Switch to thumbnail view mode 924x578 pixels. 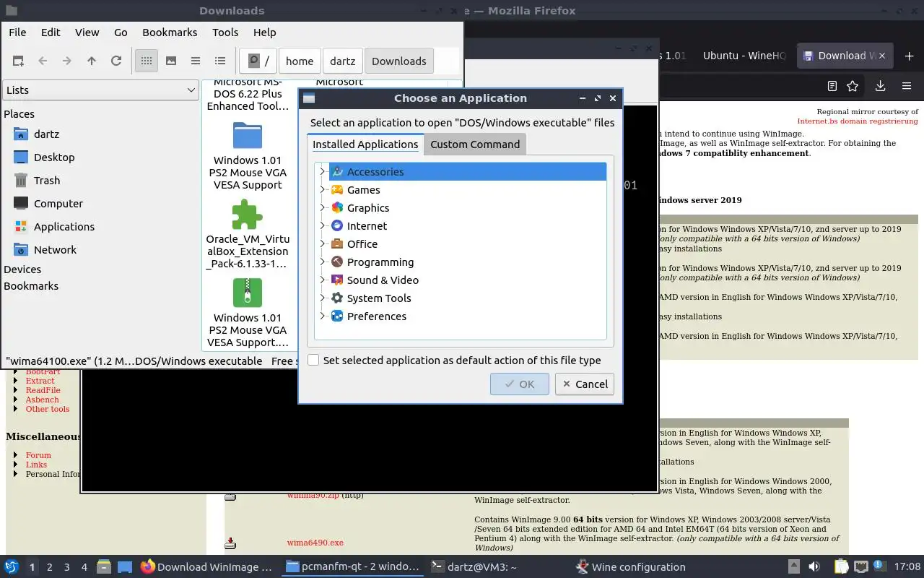pyautogui.click(x=171, y=61)
